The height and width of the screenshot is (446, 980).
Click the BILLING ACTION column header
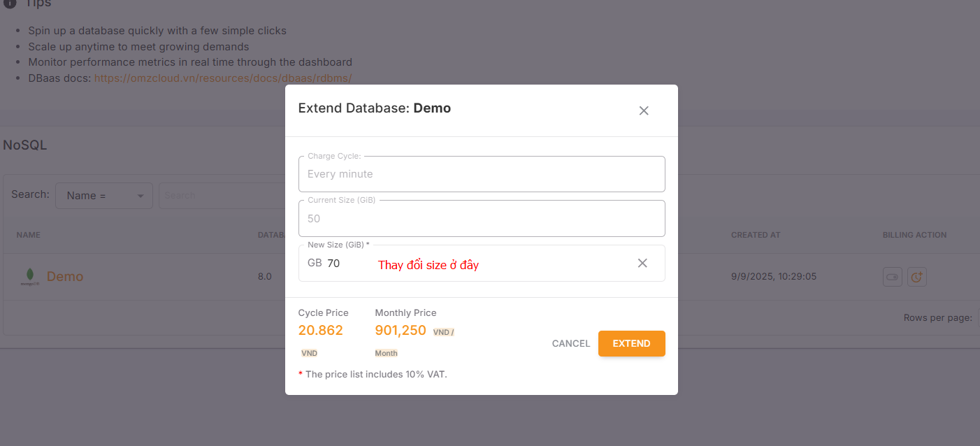coord(914,235)
